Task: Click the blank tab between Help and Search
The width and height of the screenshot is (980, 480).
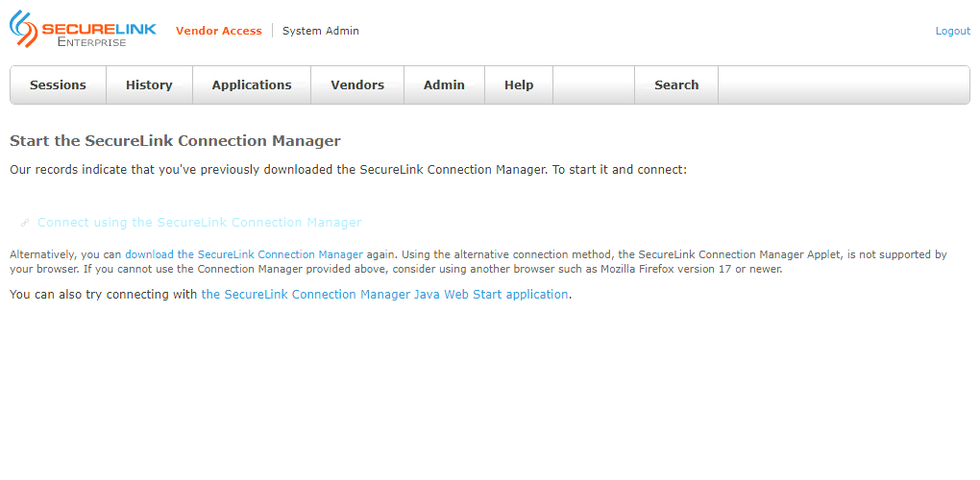Action: point(594,85)
